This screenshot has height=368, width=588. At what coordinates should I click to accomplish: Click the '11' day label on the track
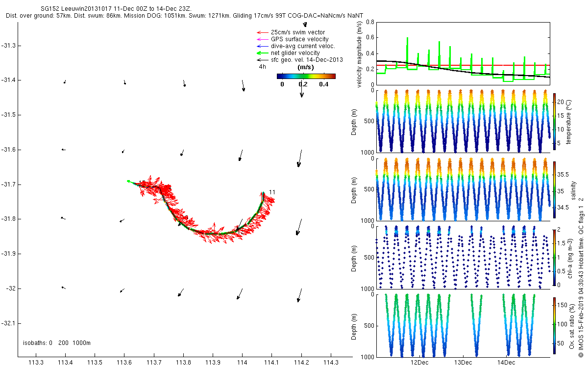pyautogui.click(x=272, y=192)
